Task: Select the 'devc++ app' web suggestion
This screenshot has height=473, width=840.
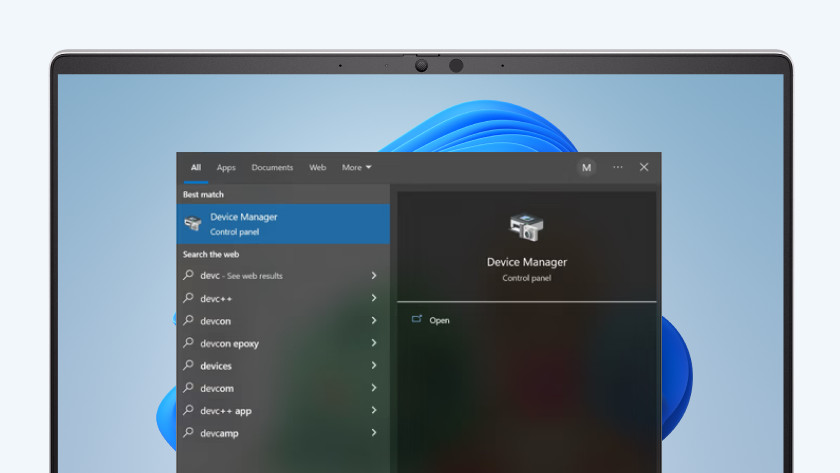Action: 283,411
